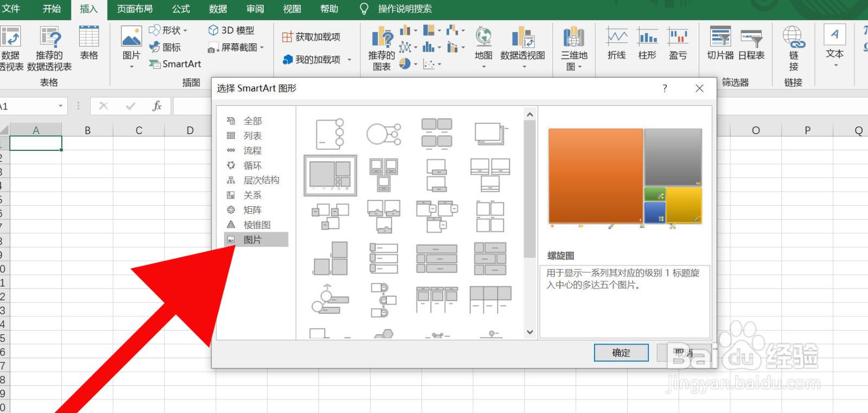868x413 pixels.
Task: Click 推荐的图表 recommended charts
Action: [381, 49]
